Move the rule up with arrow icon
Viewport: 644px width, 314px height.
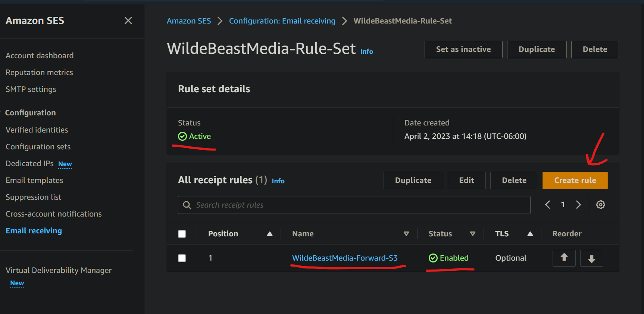(x=564, y=258)
